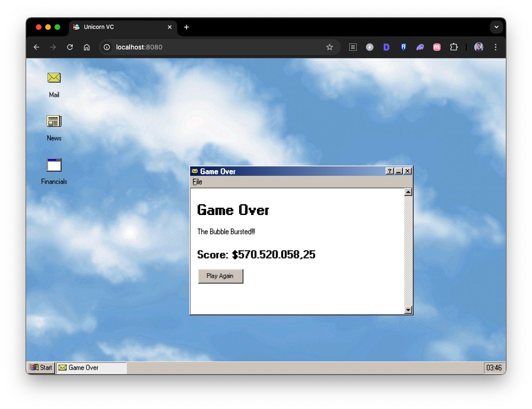This screenshot has width=532, height=409.
Task: Click the help question mark button in title bar
Action: tap(389, 171)
